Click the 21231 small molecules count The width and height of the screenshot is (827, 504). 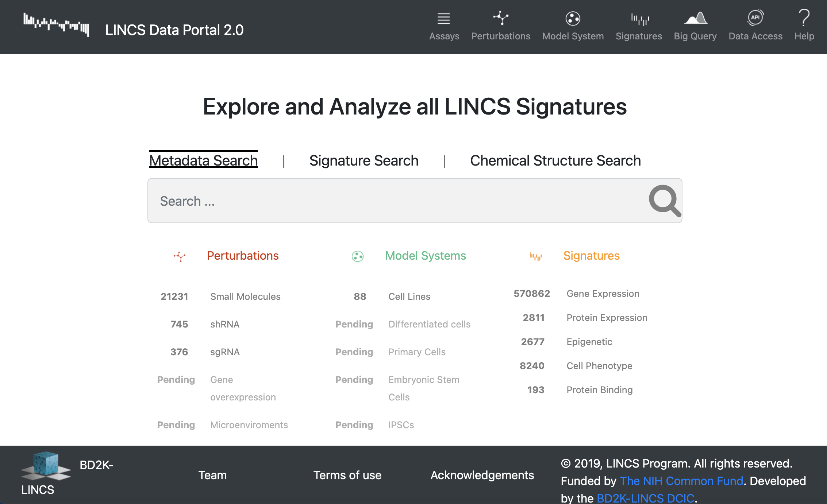coord(174,296)
